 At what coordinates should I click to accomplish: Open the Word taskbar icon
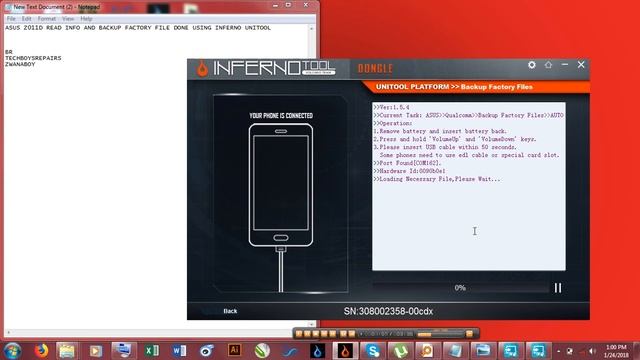[x=179, y=351]
